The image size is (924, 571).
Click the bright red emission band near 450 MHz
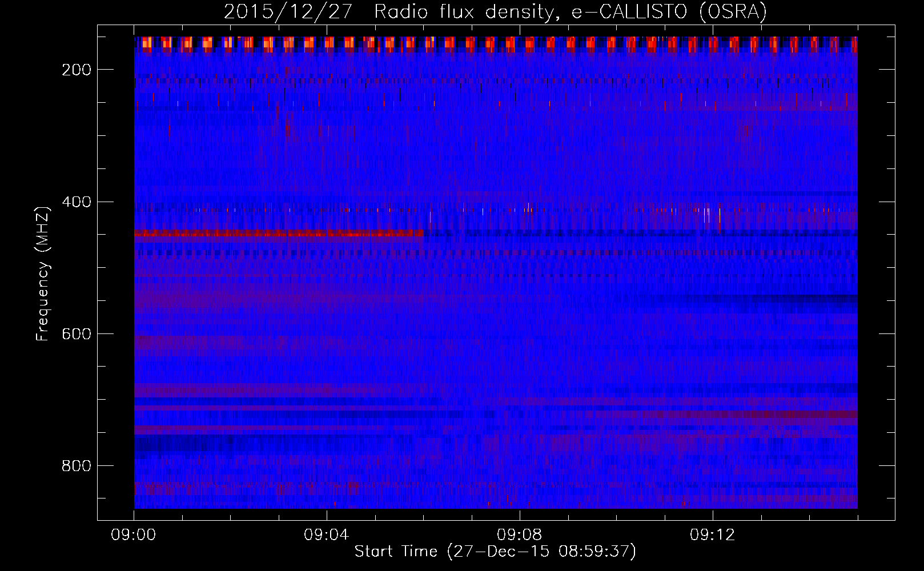point(279,233)
